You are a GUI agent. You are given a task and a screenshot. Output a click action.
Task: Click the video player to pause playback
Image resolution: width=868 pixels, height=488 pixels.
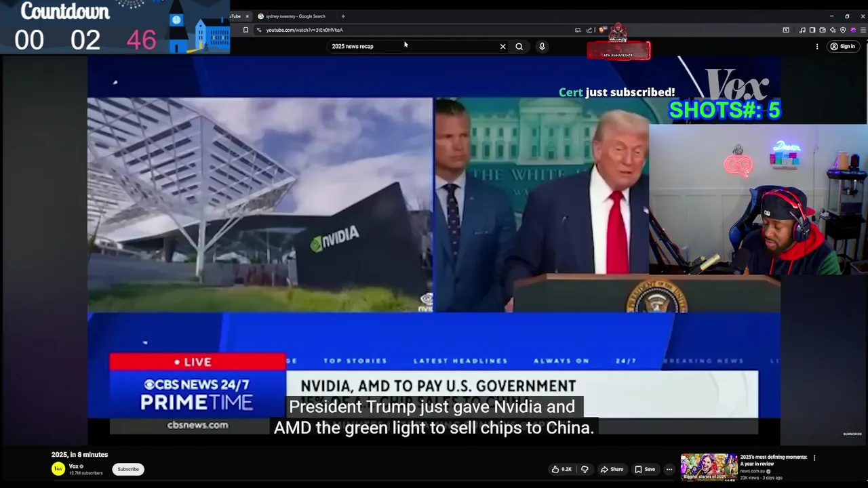point(434,251)
